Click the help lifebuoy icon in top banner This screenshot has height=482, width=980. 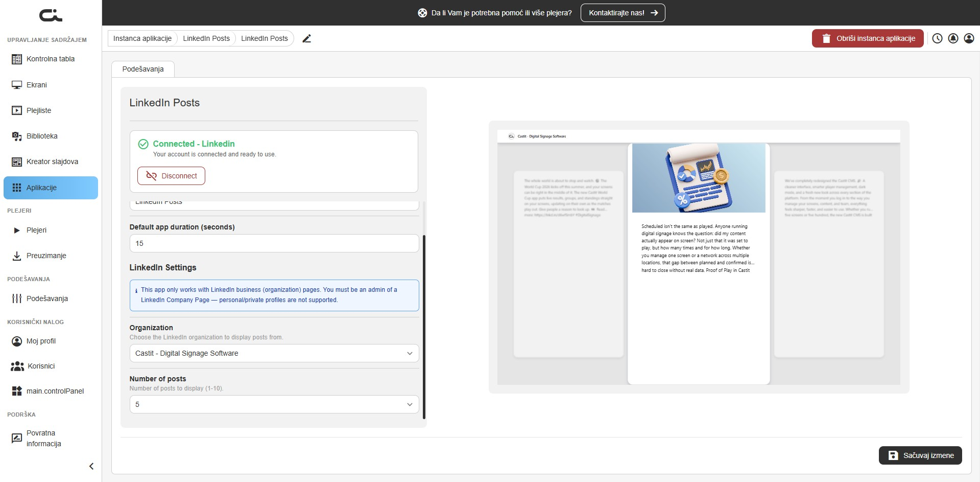tap(422, 13)
